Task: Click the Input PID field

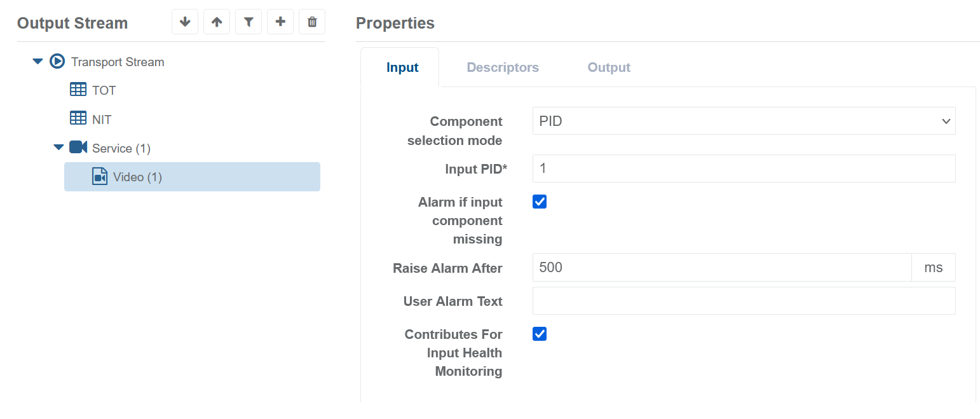Action: [744, 168]
